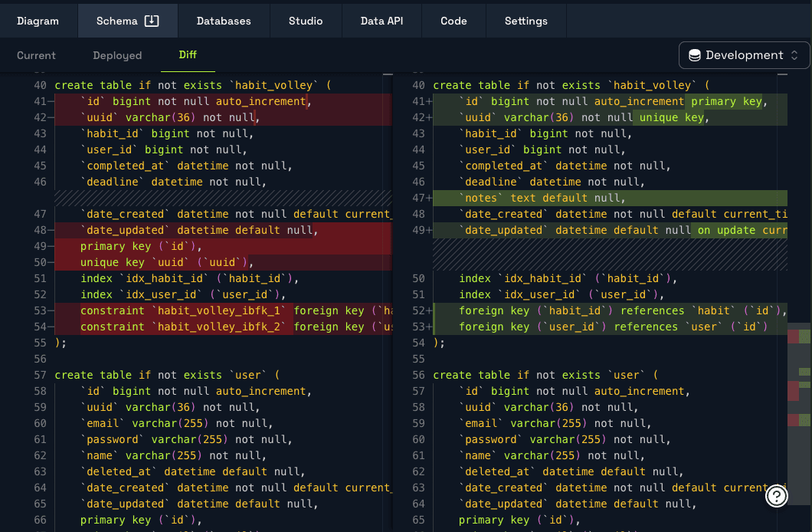Viewport: 812px width, 532px height.
Task: Switch to the Code tab
Action: [453, 21]
